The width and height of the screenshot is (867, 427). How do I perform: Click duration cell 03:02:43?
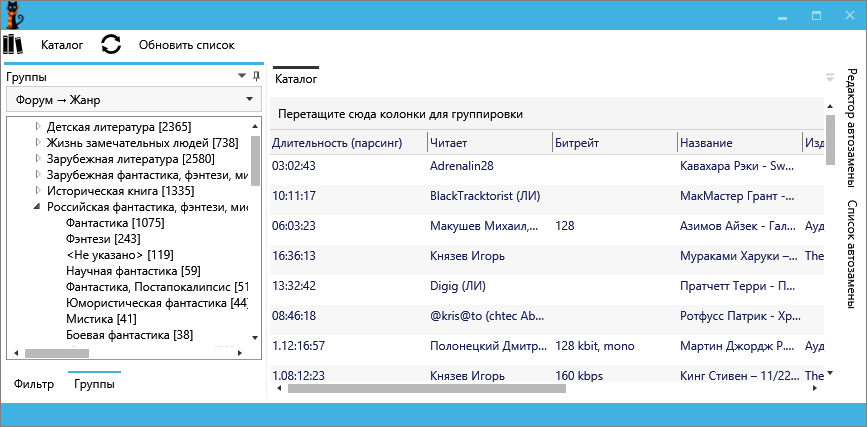coord(294,166)
